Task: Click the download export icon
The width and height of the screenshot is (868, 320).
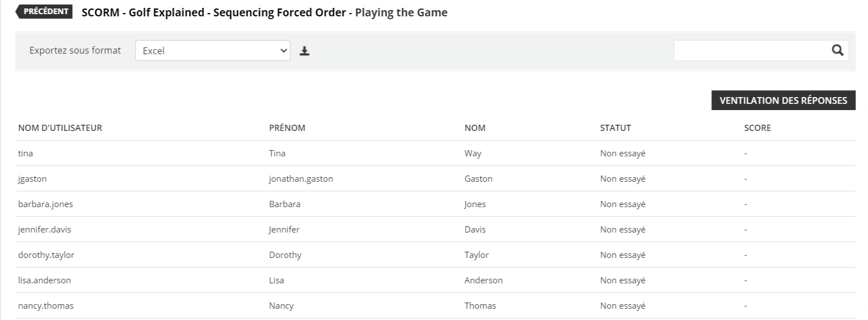Action: coord(305,51)
